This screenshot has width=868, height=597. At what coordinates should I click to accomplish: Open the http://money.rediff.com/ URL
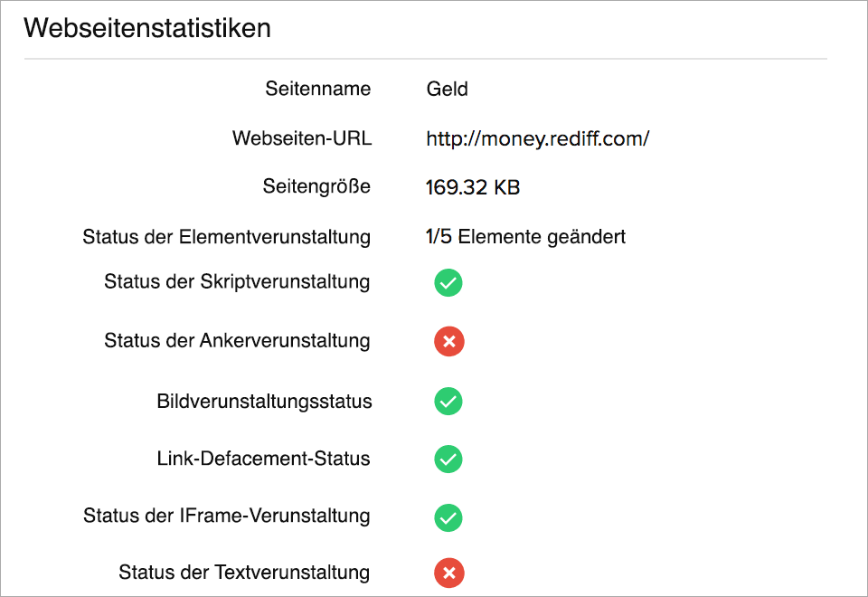[538, 138]
